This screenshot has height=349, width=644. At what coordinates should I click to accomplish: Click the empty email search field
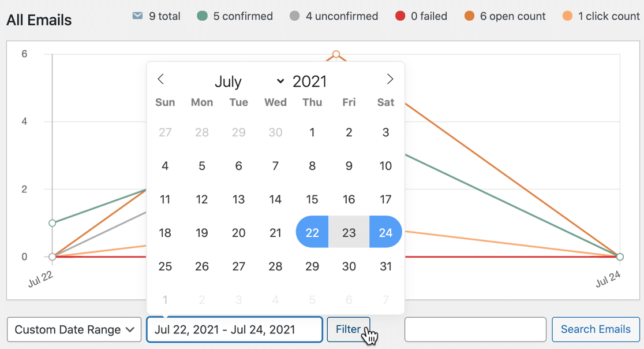[474, 329]
